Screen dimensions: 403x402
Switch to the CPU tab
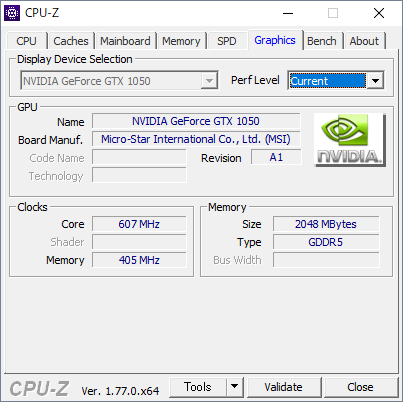[x=26, y=41]
